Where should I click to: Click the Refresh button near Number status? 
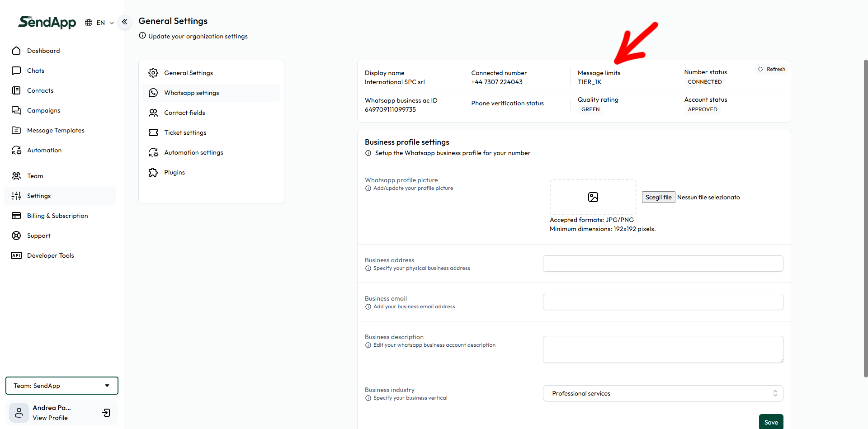click(772, 69)
